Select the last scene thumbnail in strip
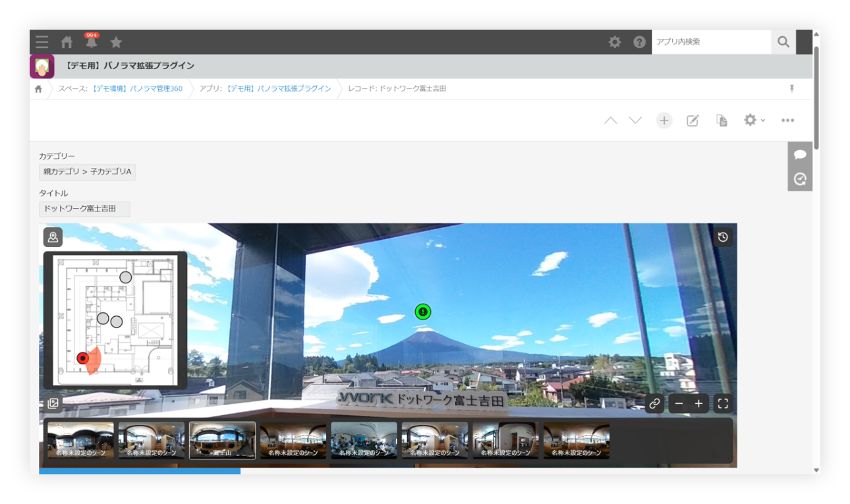 tap(577, 440)
